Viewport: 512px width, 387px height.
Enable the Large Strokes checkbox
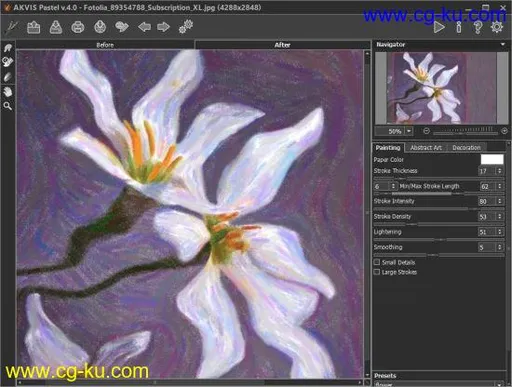pos(377,272)
